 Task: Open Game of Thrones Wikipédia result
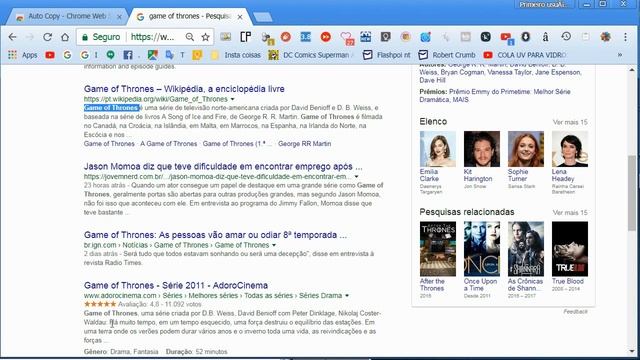click(184, 89)
